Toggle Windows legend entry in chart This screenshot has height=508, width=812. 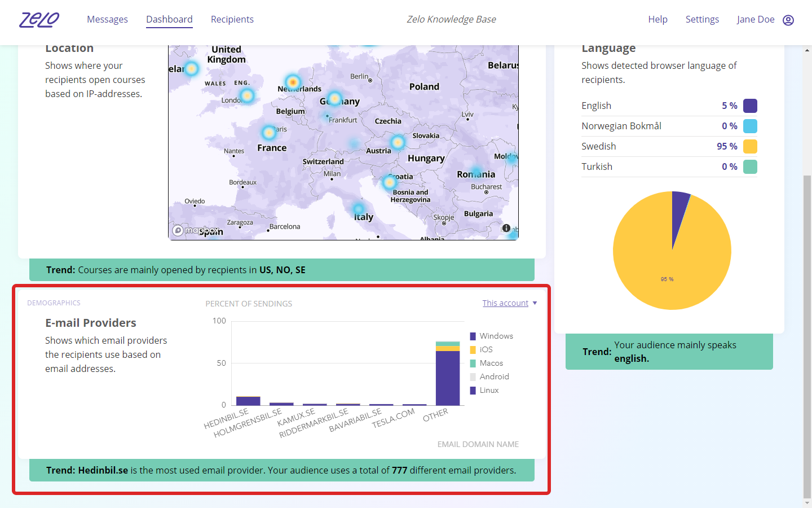click(491, 336)
